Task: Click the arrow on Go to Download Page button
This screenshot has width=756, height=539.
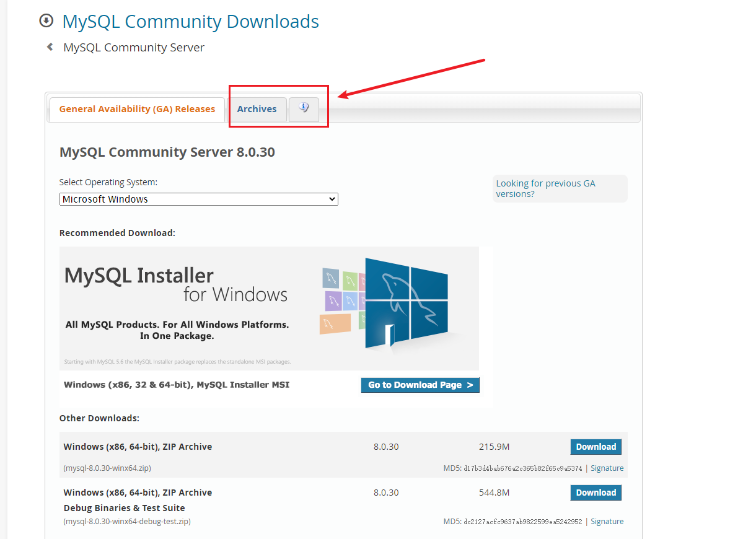Action: point(469,385)
